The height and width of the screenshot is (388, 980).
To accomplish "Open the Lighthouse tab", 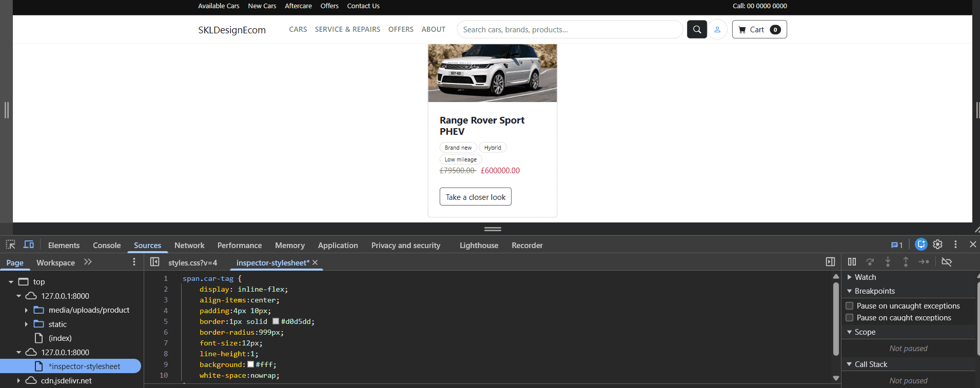I will (x=479, y=245).
